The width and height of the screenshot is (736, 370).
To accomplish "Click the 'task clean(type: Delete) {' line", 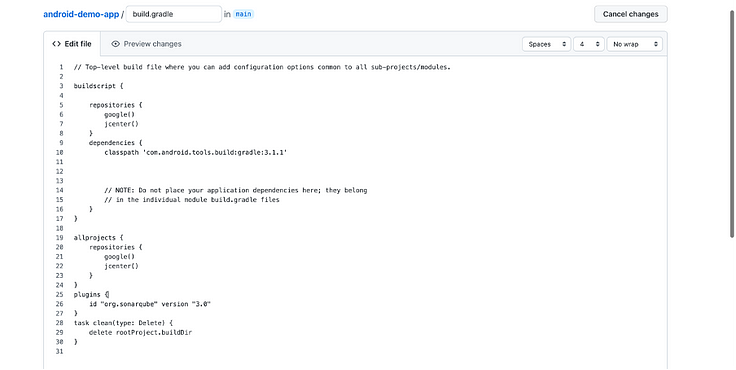I will [123, 323].
